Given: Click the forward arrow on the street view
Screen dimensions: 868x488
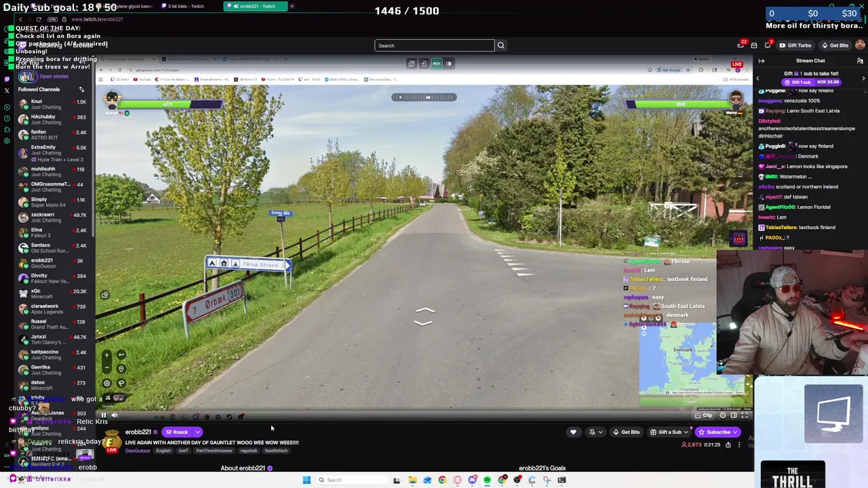Looking at the screenshot, I should [425, 311].
